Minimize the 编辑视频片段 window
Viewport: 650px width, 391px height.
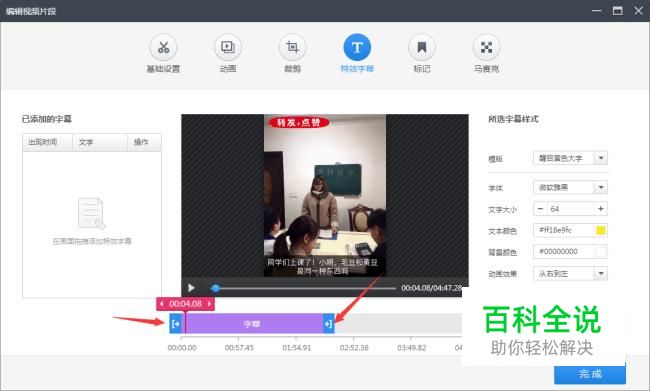click(597, 11)
